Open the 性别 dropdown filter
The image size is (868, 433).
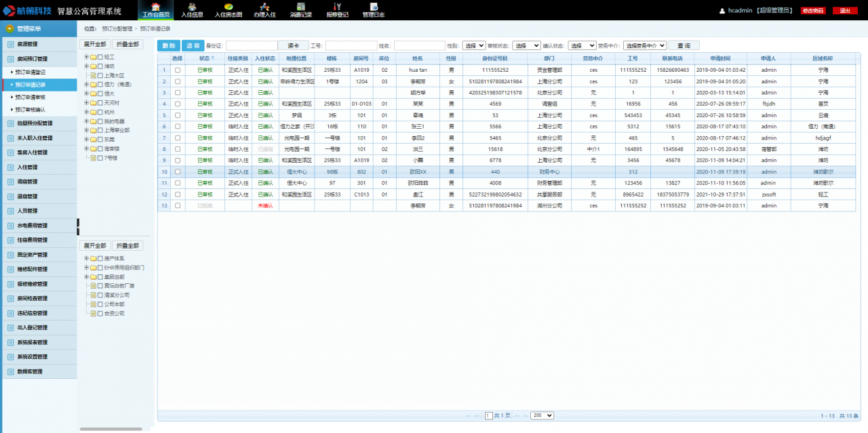pyautogui.click(x=473, y=45)
